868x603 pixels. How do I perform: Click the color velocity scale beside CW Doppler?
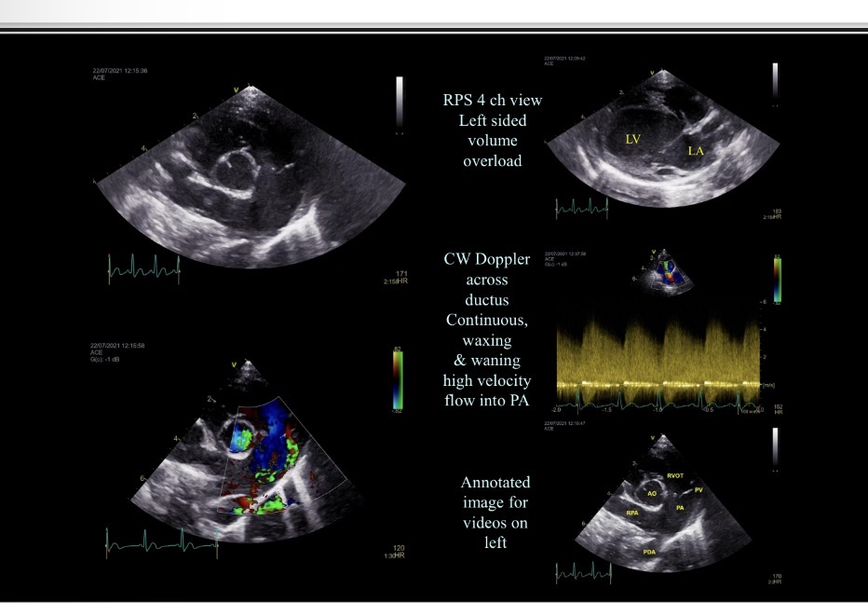(778, 280)
